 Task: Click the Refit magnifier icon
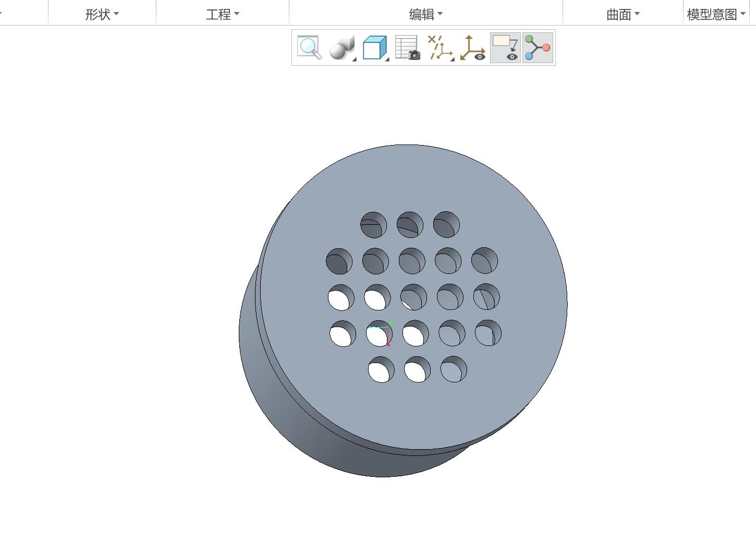pyautogui.click(x=309, y=47)
